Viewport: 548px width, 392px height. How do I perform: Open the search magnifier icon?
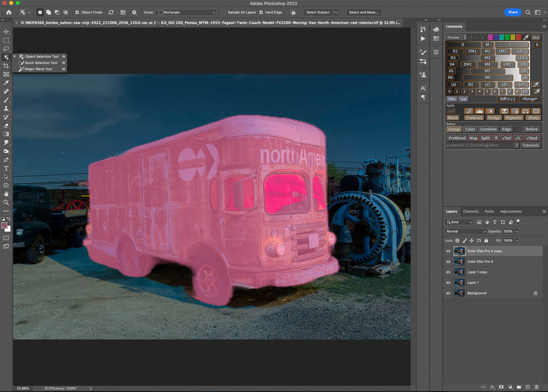528,12
